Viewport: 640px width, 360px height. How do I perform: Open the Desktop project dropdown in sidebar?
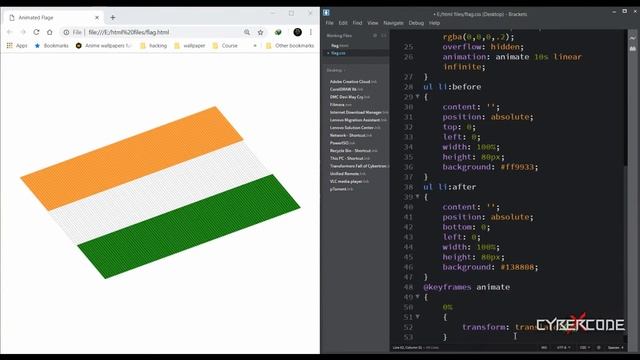[x=336, y=70]
